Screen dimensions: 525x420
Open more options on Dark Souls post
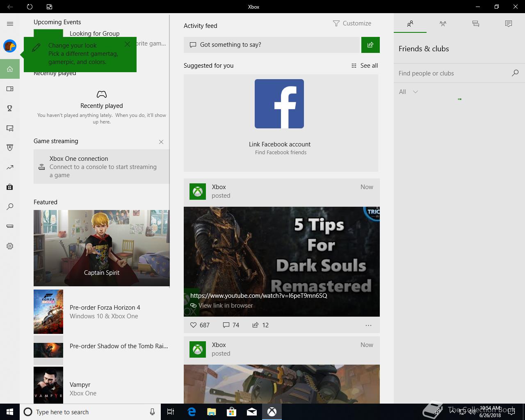point(368,325)
